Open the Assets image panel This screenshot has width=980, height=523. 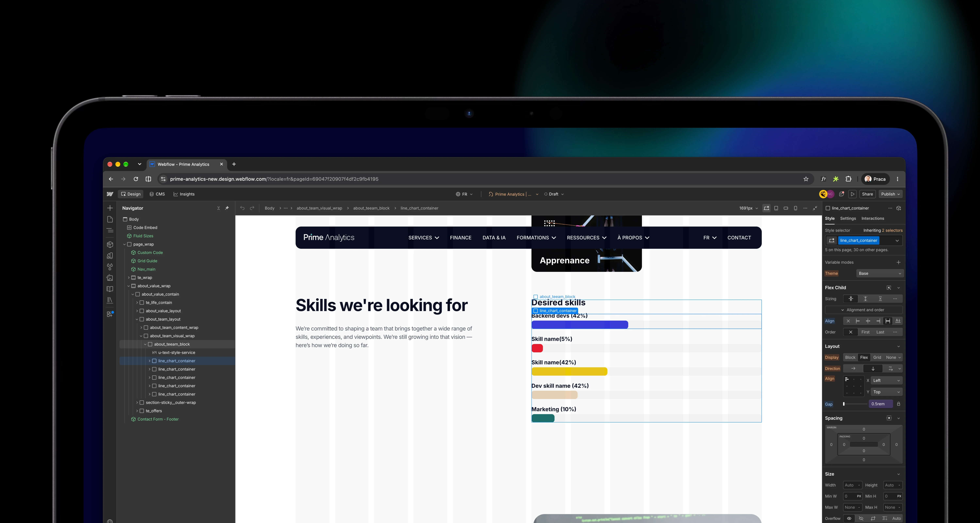coord(110,278)
